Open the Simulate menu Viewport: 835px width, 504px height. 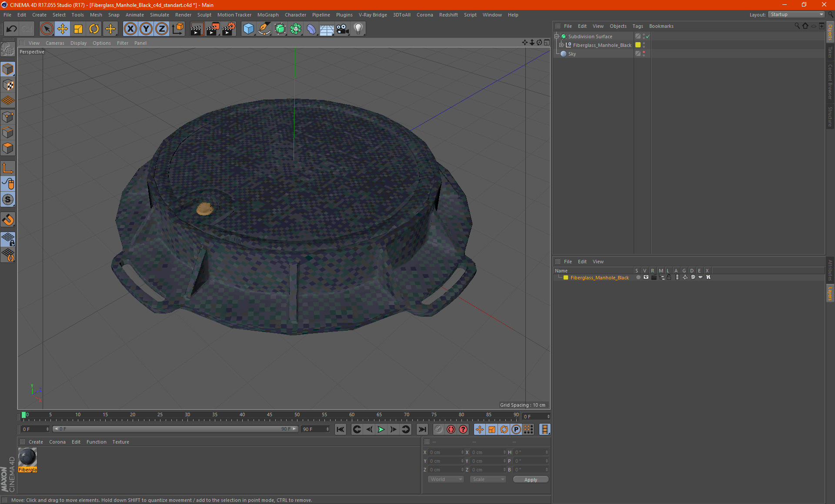coord(159,15)
